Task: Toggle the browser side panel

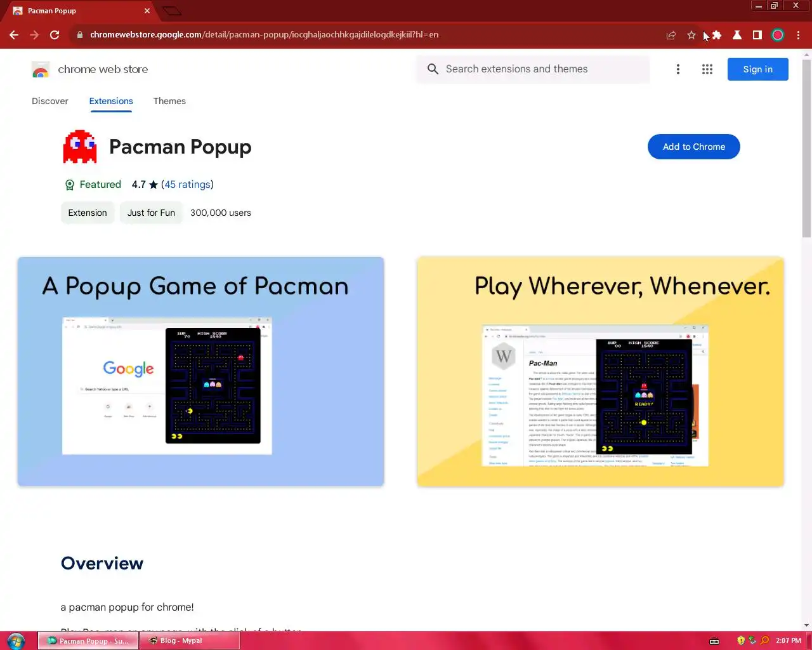Action: (757, 35)
